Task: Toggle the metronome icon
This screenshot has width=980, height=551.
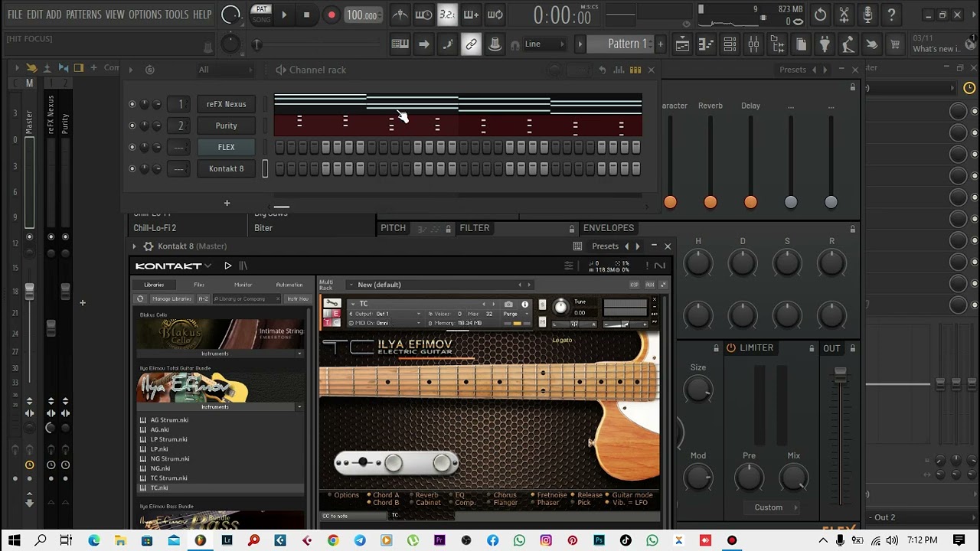Action: point(400,15)
